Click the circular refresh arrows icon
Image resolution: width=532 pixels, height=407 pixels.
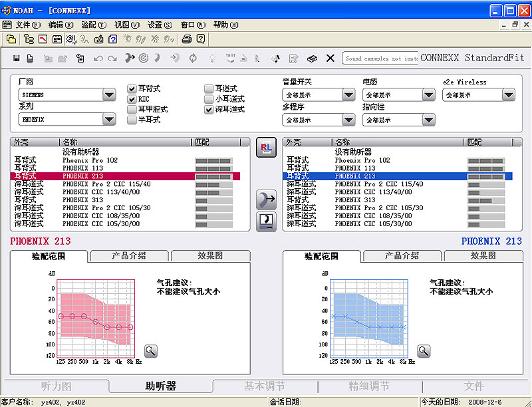click(x=193, y=59)
